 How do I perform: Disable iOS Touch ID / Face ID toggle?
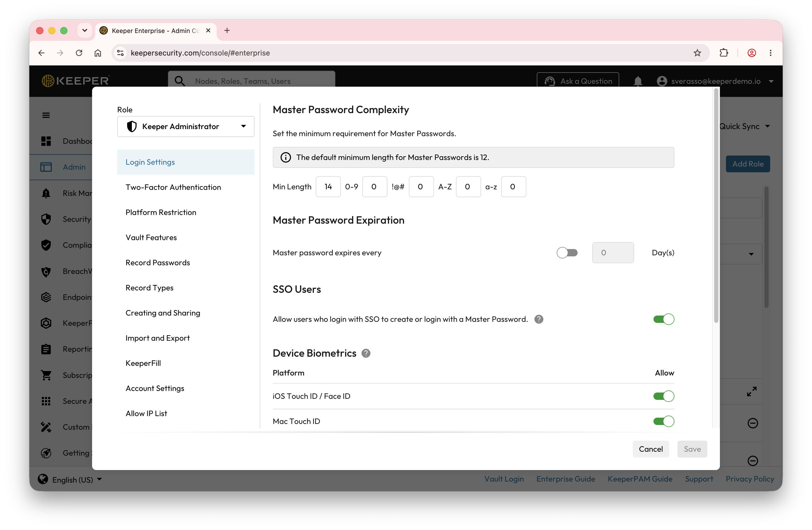(664, 396)
